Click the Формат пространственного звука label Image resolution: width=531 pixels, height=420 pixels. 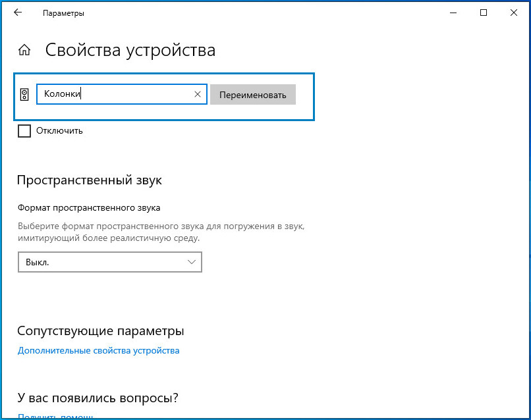pyautogui.click(x=88, y=208)
